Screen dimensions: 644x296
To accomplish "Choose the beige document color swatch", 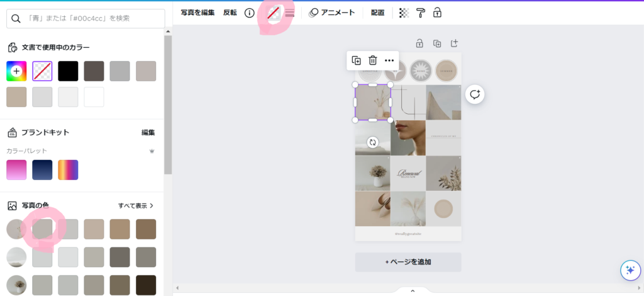I will 16,97.
